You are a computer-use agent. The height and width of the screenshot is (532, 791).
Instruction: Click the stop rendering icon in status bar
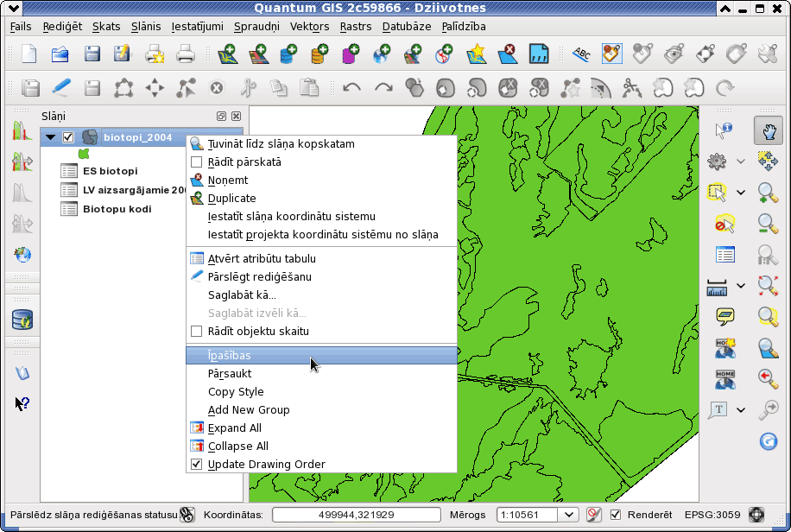click(594, 515)
